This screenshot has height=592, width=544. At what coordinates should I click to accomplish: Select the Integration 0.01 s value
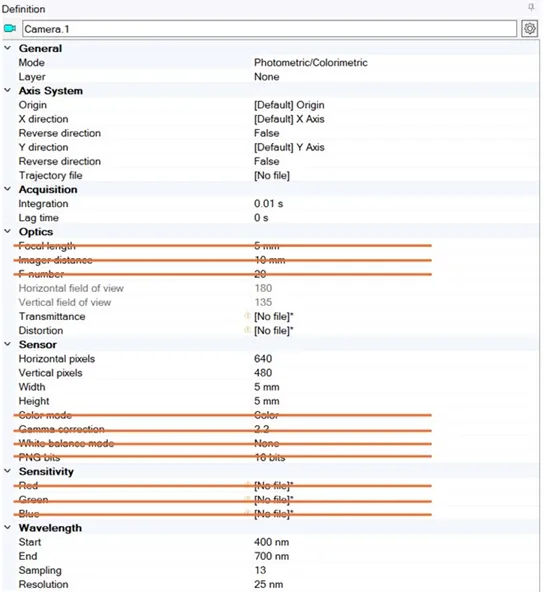[268, 204]
